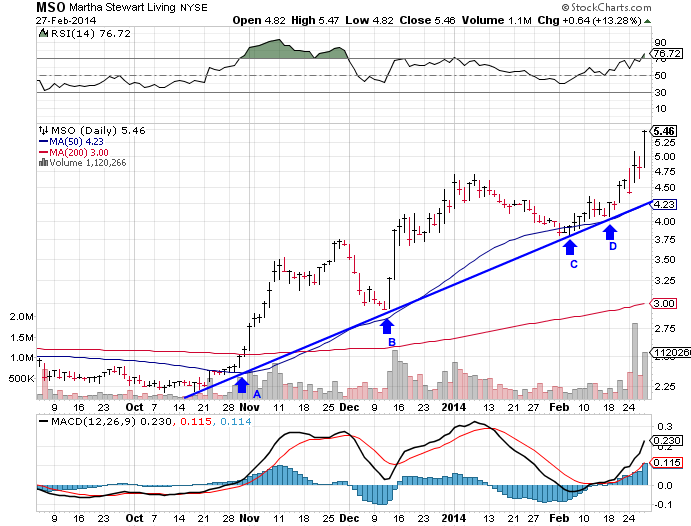Screen dimensions: 691x526
Task: Click the red 0.115 signal value in MACD legend
Action: 196,422
